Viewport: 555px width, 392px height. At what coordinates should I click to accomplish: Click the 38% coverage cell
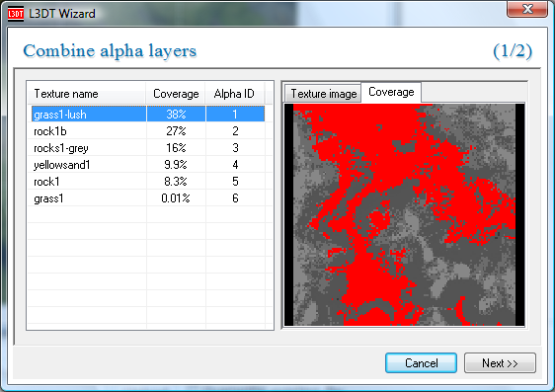point(176,114)
